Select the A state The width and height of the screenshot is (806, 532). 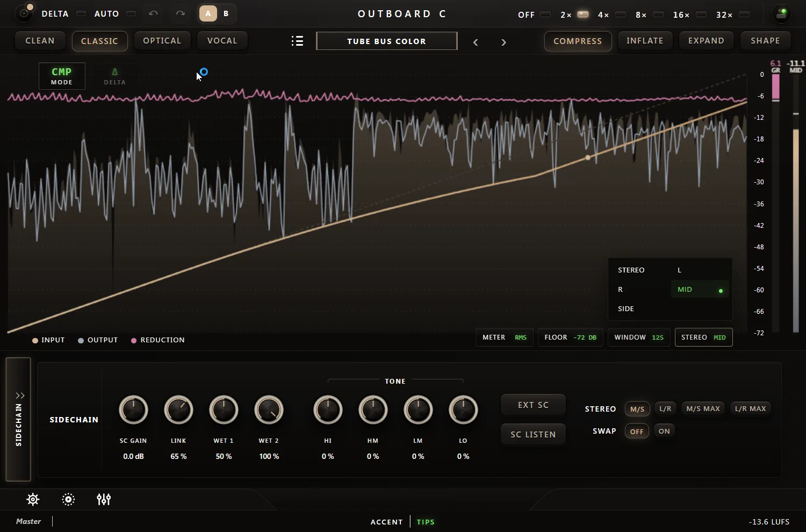point(208,13)
